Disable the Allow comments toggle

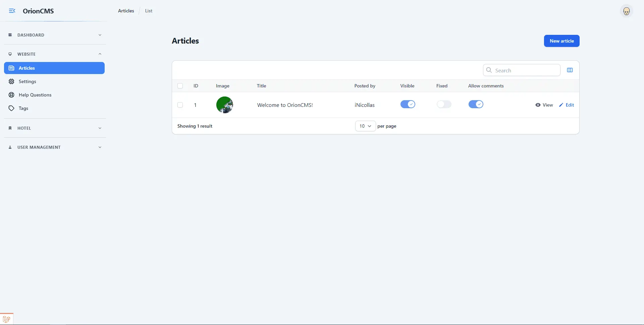[476, 104]
